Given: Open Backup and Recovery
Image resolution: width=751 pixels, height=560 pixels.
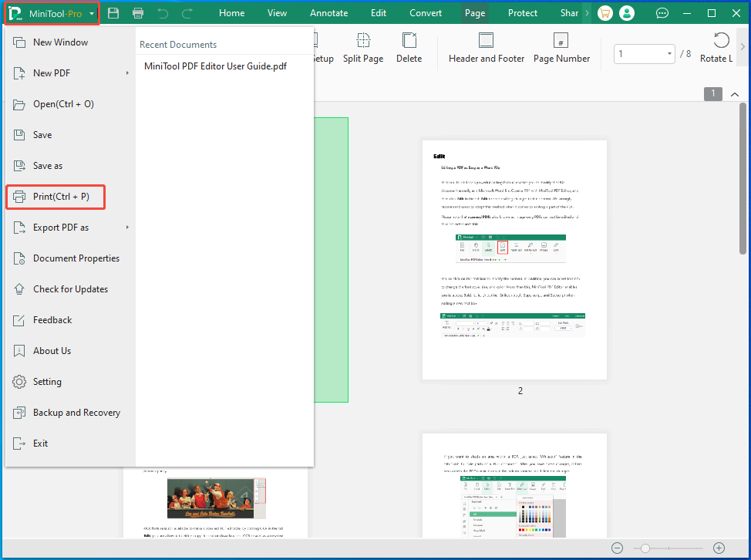Looking at the screenshot, I should point(76,413).
